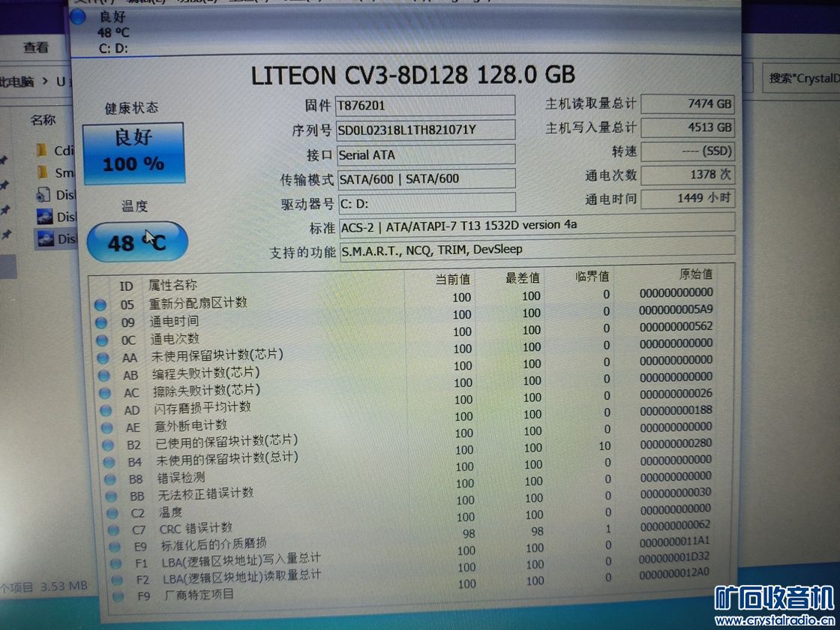Open the Cdi folder in File Explorer
Screen dimensions: 840x630
(x=55, y=151)
